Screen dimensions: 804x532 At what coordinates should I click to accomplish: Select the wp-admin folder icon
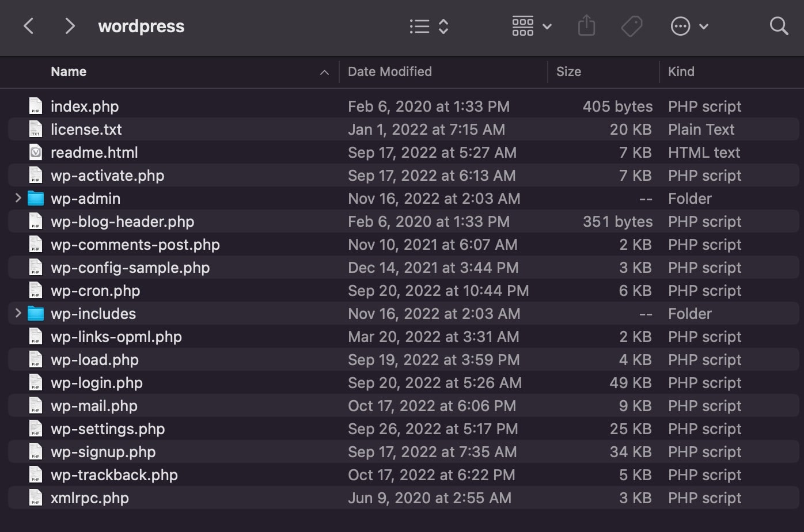pos(36,199)
